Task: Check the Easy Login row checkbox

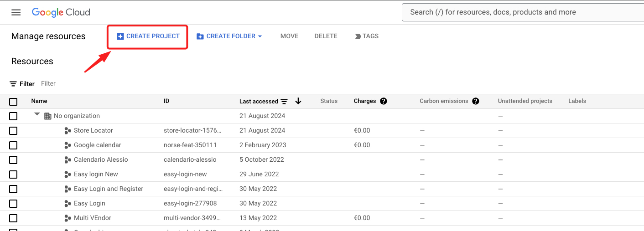Action: click(13, 204)
